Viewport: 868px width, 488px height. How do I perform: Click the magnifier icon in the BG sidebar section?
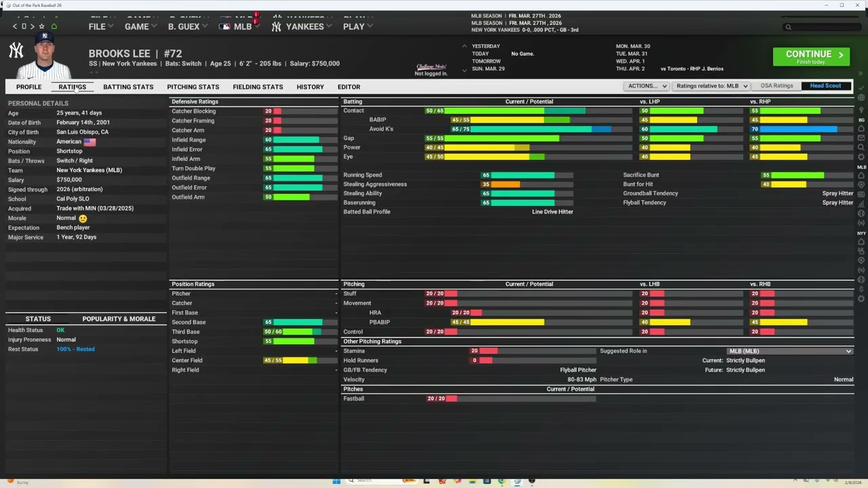pos(861,147)
